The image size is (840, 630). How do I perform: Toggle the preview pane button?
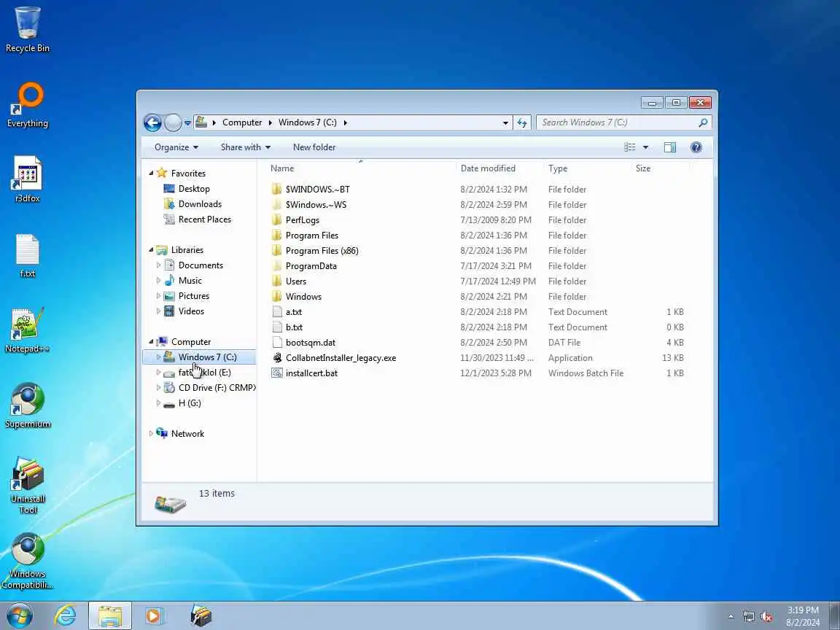click(669, 147)
